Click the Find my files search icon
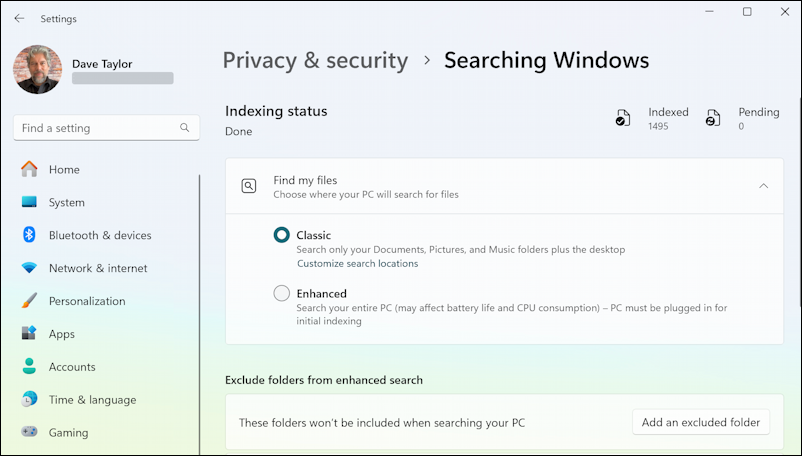Image resolution: width=802 pixels, height=456 pixels. 249,186
